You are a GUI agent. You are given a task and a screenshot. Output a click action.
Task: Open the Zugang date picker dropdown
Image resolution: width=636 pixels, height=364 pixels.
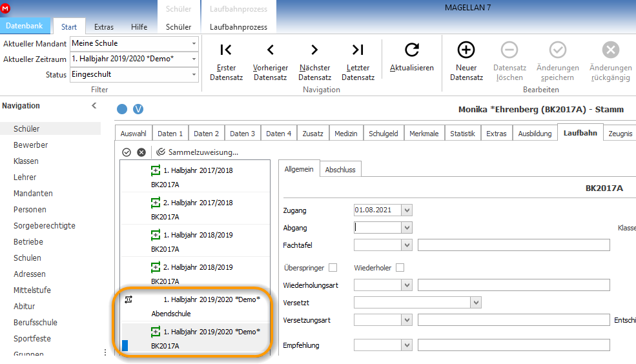tap(407, 210)
